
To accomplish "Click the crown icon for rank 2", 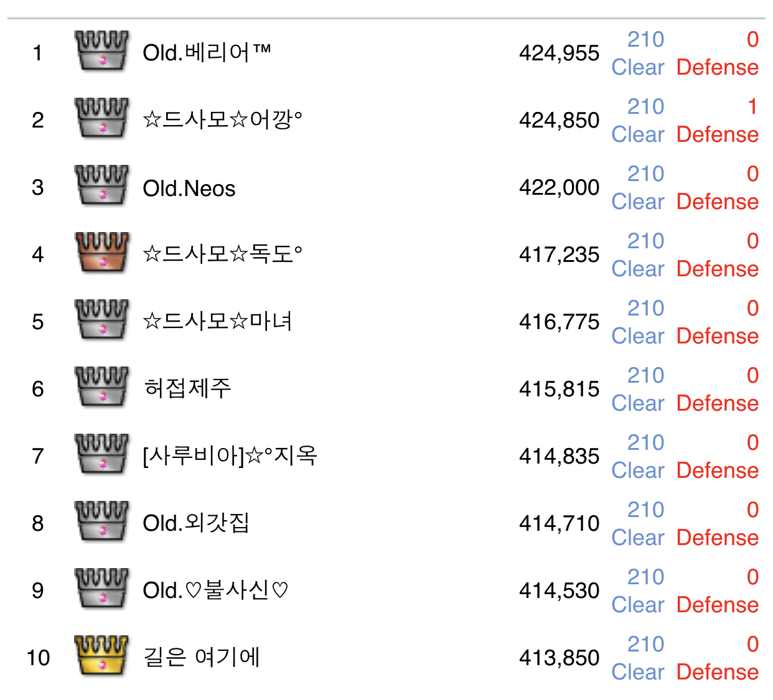I will tap(101, 118).
